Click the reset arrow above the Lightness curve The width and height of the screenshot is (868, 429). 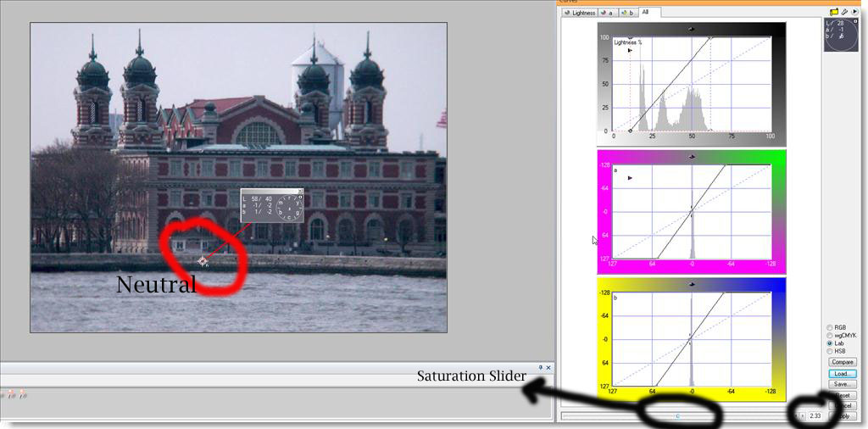[x=692, y=30]
